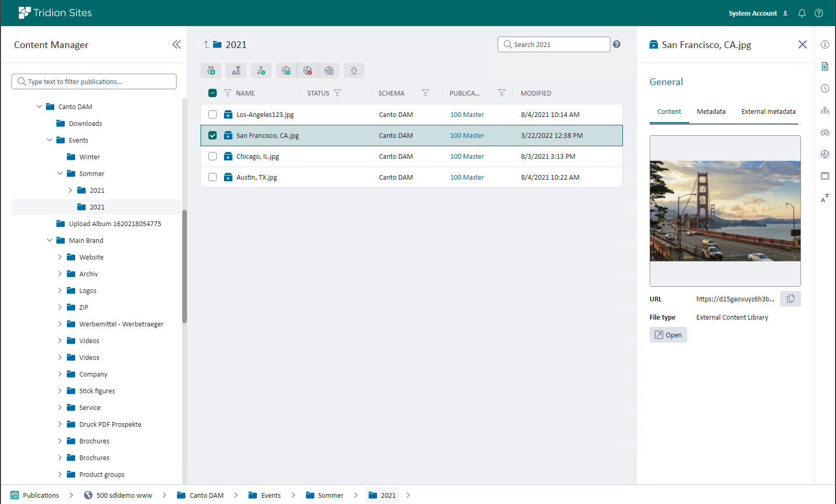Screen dimensions: 836x504
Task: Click the Open button under File type
Action: (x=668, y=335)
